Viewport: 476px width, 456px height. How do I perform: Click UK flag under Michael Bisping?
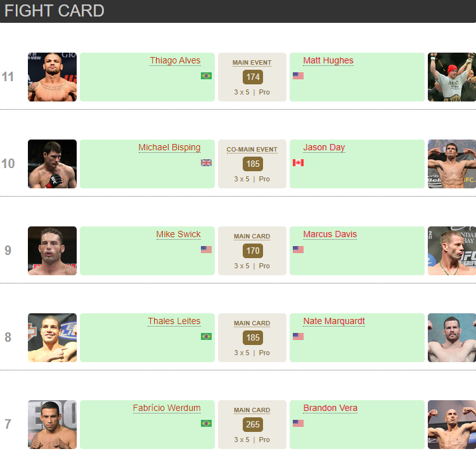206,162
